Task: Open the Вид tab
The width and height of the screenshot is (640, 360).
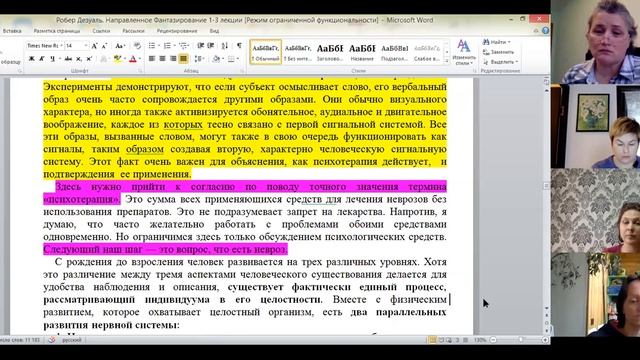Action: (x=214, y=31)
